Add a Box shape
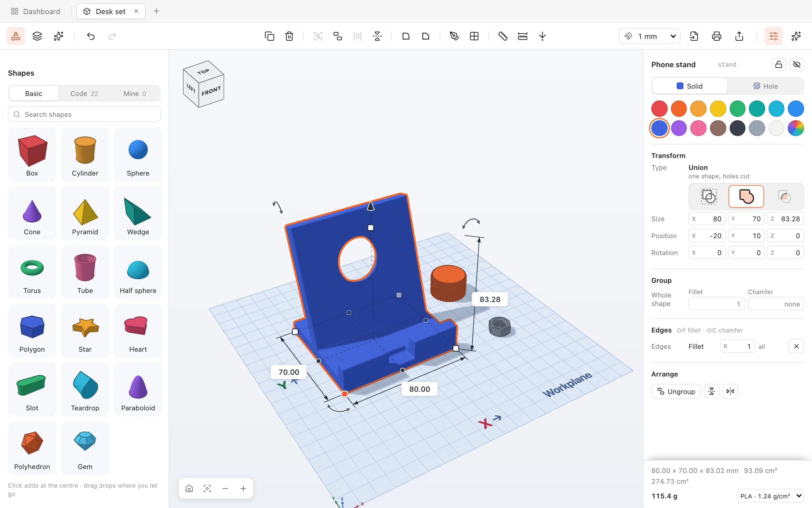 32,155
